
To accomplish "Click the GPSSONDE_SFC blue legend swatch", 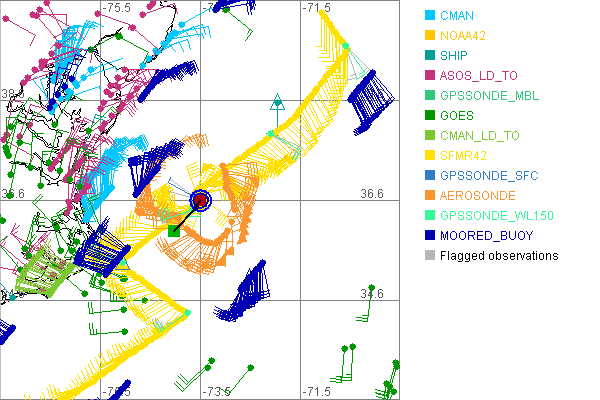I will coord(430,176).
